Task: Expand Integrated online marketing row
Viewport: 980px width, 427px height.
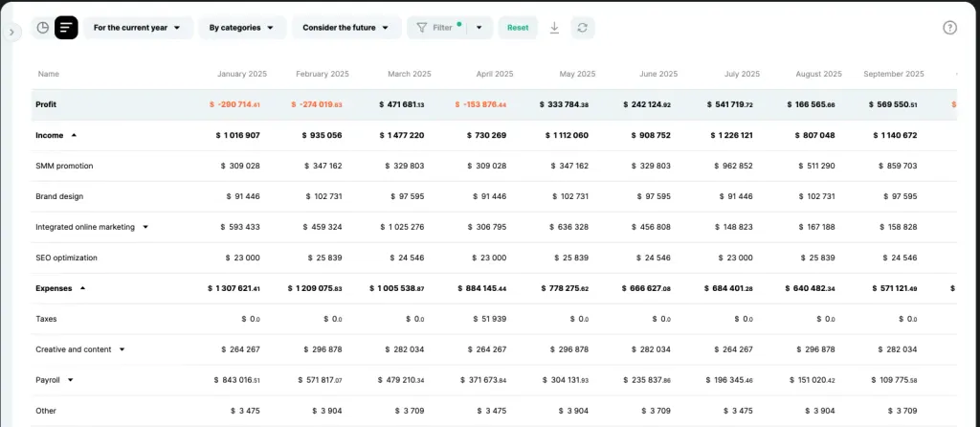Action: point(145,227)
